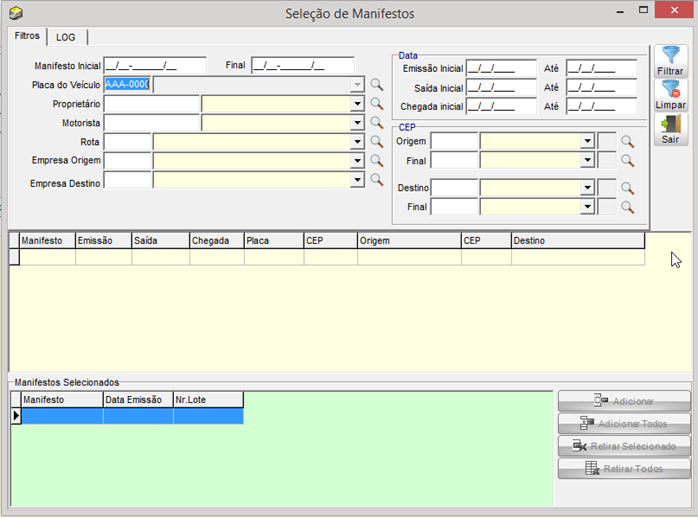Select the Filtros tab
The width and height of the screenshot is (698, 518).
[27, 36]
